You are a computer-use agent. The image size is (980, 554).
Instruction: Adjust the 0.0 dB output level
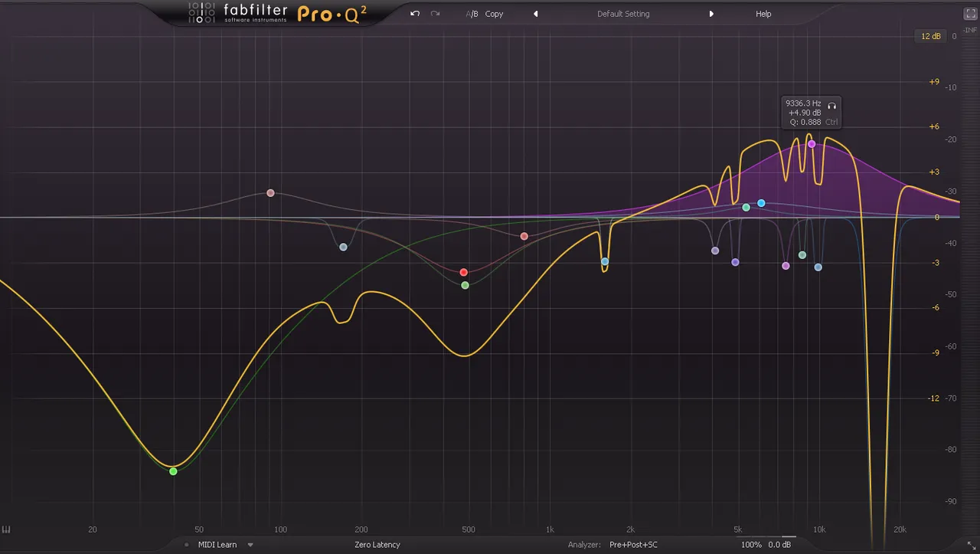tap(779, 545)
